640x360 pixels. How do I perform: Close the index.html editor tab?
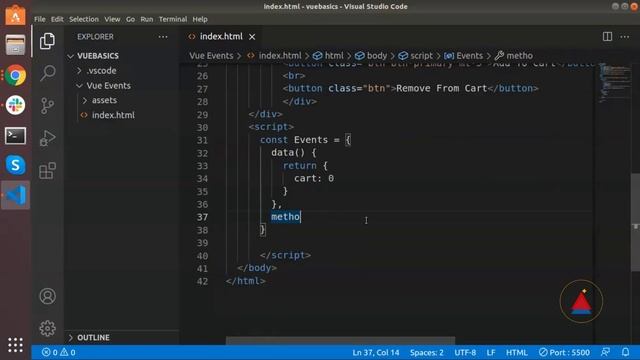pyautogui.click(x=252, y=37)
